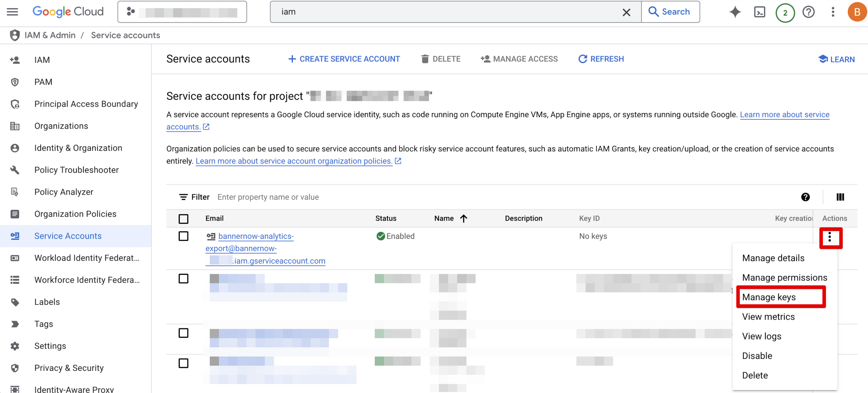Click Workload Identity Federation icon
The image size is (868, 393).
pyautogui.click(x=15, y=258)
